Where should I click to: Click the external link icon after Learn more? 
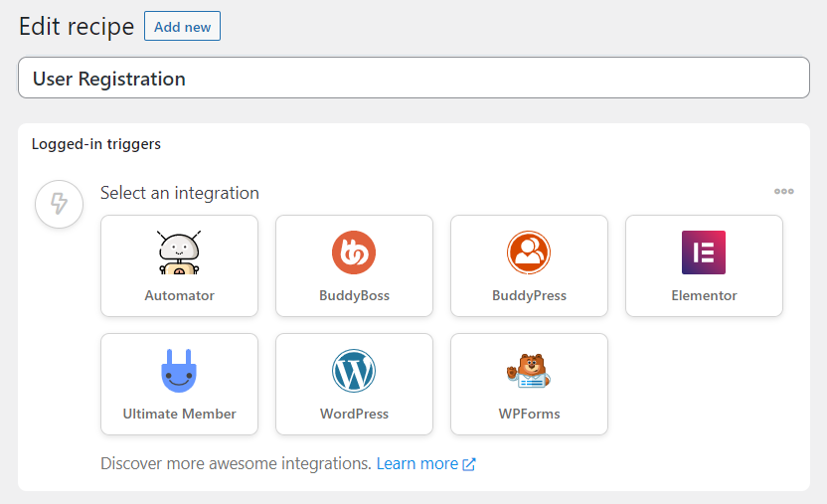point(469,464)
